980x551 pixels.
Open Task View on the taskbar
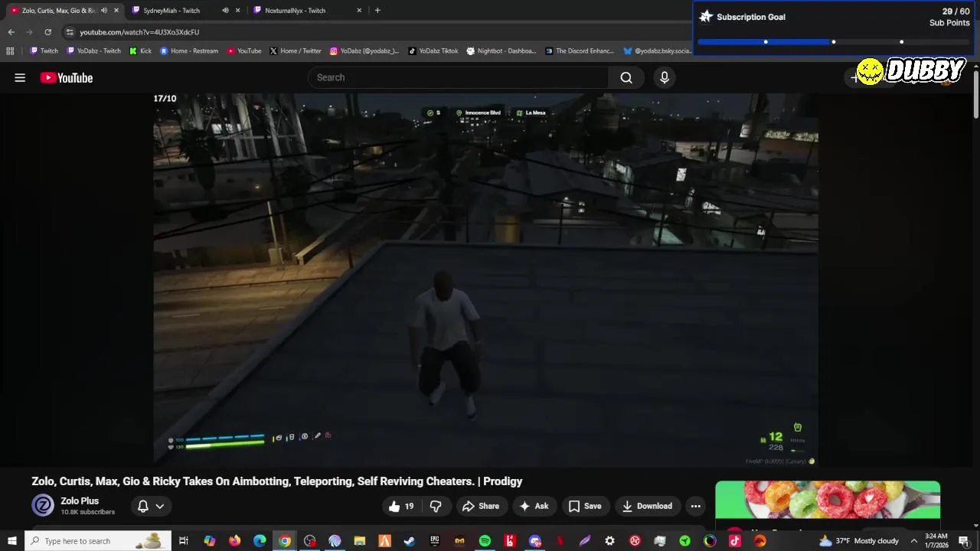183,541
